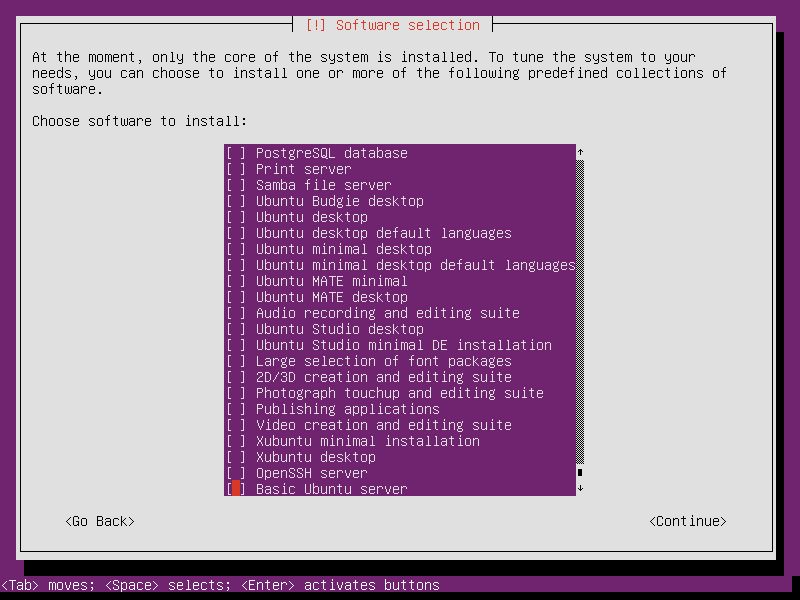Click the 'Software selection' dialog title
Image resolution: width=800 pixels, height=600 pixels.
(x=408, y=25)
